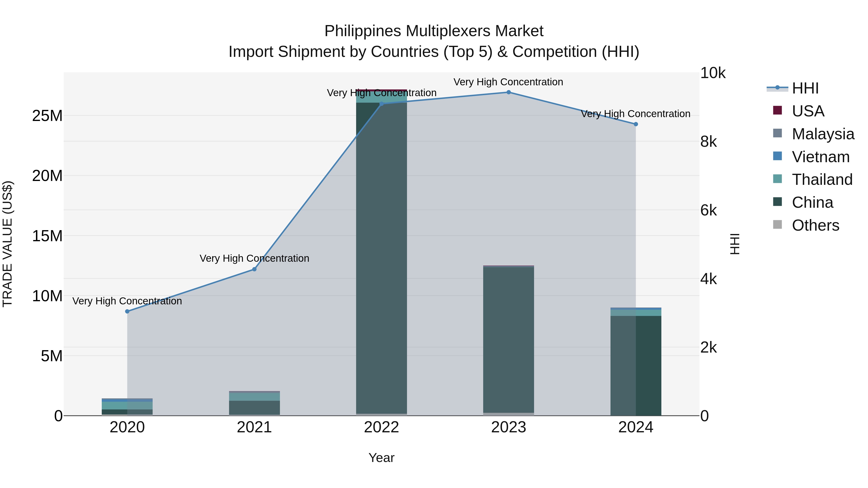Click the 2021 x-axis year label
Viewport: 868px width, 488px height.
click(x=254, y=427)
